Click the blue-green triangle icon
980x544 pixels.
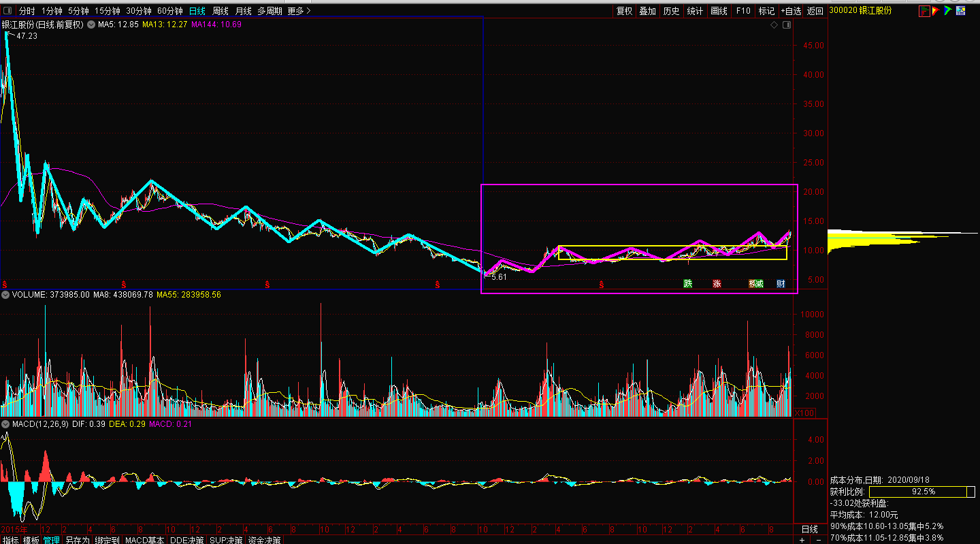coord(947,11)
